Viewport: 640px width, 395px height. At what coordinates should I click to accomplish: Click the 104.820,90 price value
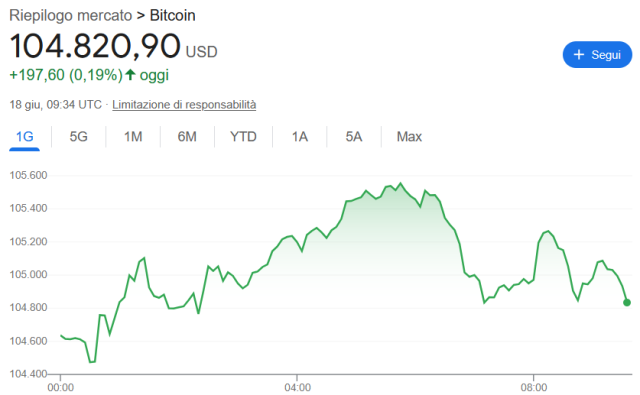(x=95, y=46)
